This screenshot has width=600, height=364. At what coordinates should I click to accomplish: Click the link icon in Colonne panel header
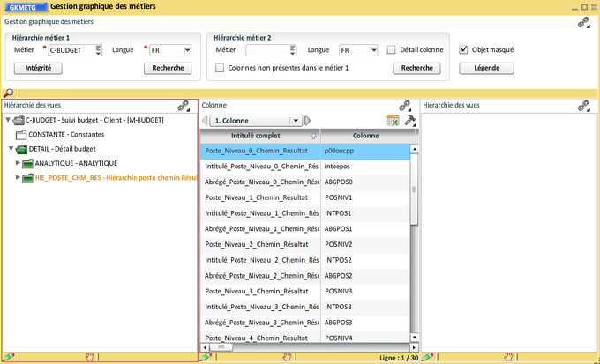(x=405, y=106)
